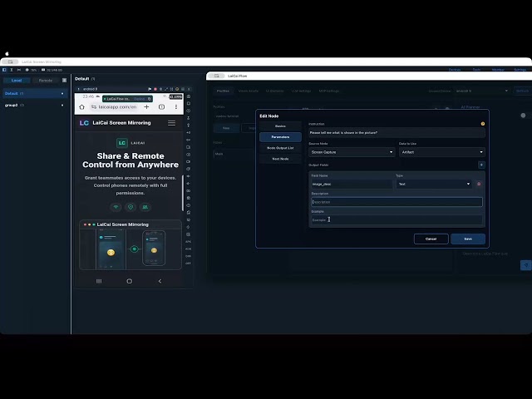532x399 pixels.
Task: Open the UI Elements tab
Action: tap(274, 91)
